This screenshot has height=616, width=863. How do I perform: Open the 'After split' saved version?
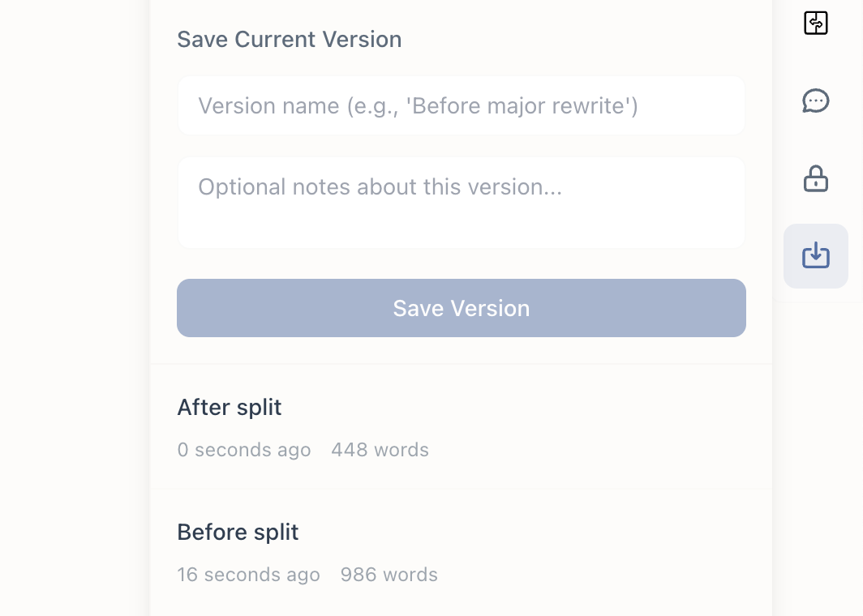coord(461,426)
